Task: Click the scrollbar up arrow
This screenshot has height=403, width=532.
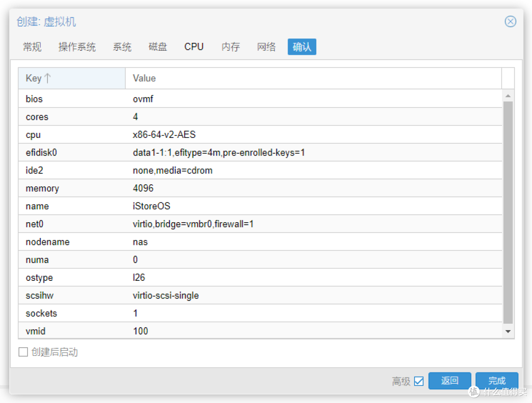Action: pos(508,95)
